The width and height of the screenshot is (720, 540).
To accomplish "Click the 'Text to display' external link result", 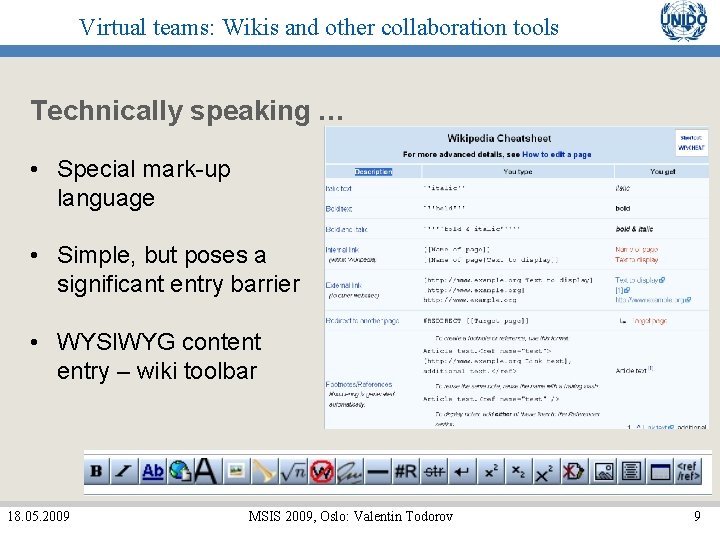I will 640,280.
